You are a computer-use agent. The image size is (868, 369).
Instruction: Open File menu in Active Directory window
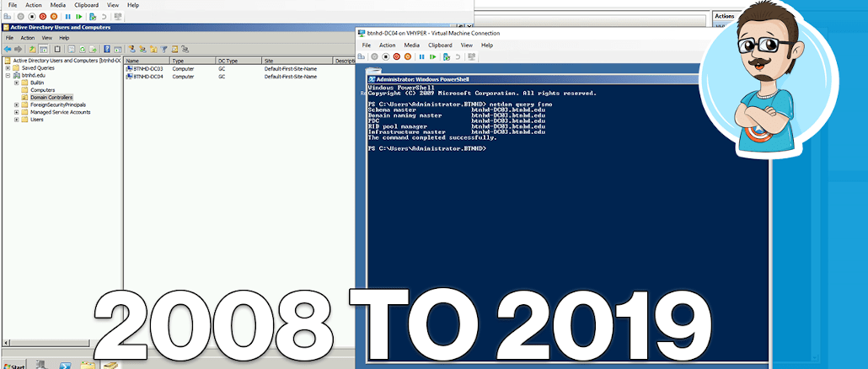click(9, 38)
